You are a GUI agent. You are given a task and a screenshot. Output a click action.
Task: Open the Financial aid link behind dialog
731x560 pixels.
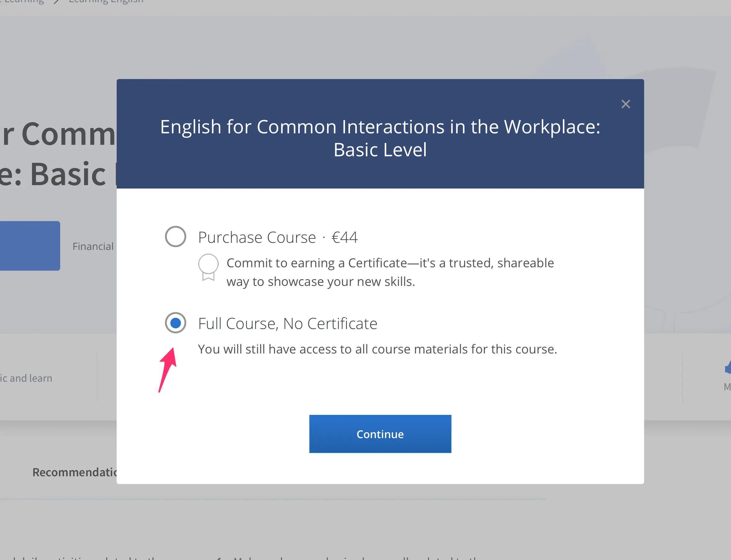[93, 246]
